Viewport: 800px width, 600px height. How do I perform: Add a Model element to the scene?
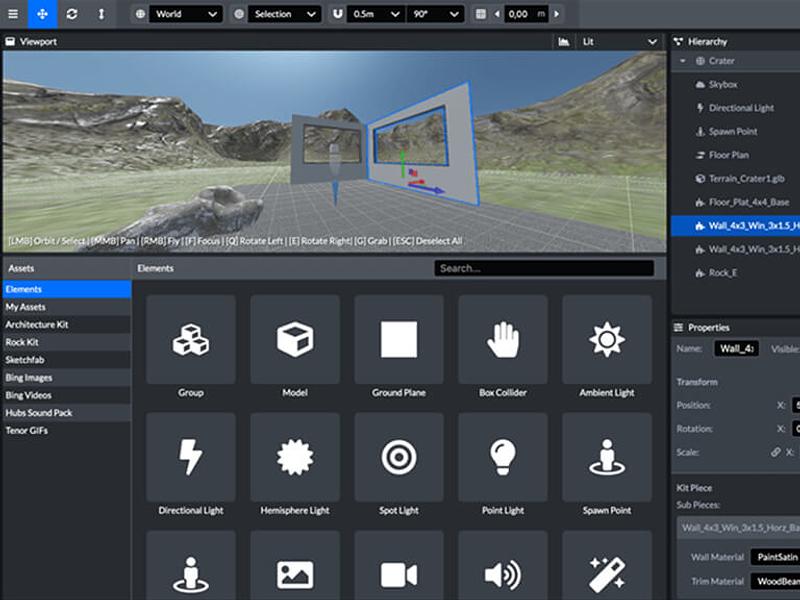(294, 340)
